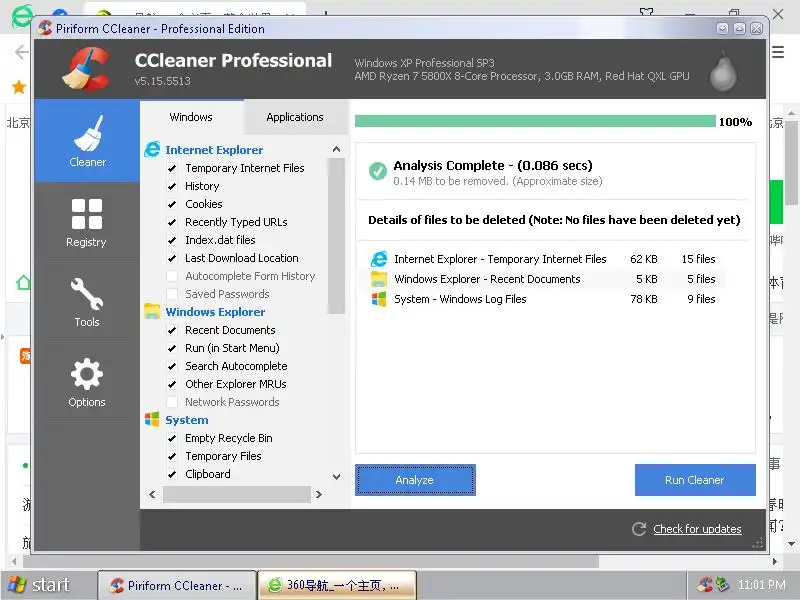Click the back arrow in the browser window behind
The image size is (800, 600).
point(21,52)
